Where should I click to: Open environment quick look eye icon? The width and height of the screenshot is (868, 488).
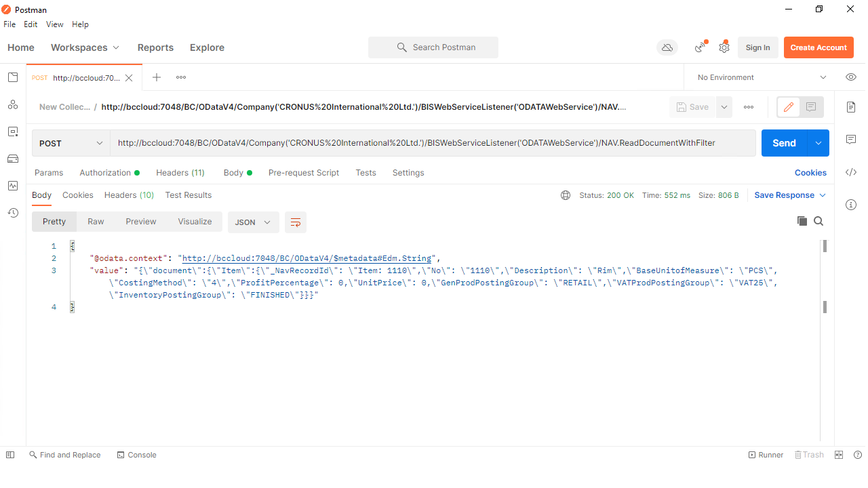851,77
